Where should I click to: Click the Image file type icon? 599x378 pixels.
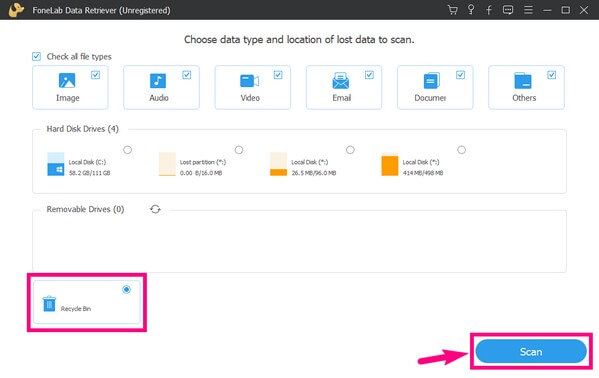tap(67, 81)
